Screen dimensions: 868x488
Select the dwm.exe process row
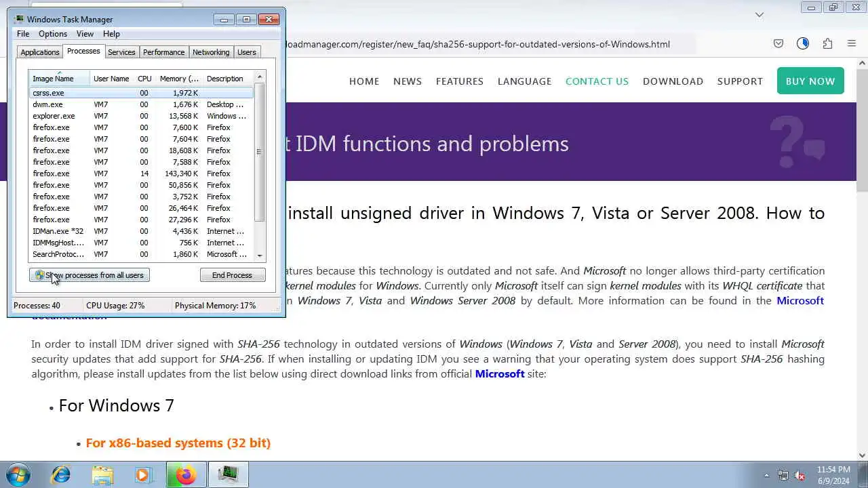coord(141,104)
